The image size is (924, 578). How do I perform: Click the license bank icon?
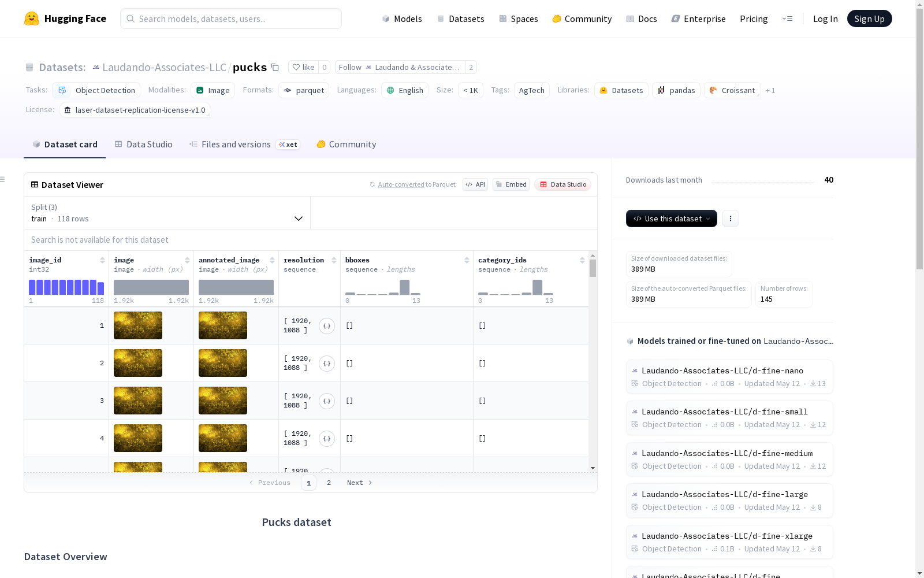(68, 110)
